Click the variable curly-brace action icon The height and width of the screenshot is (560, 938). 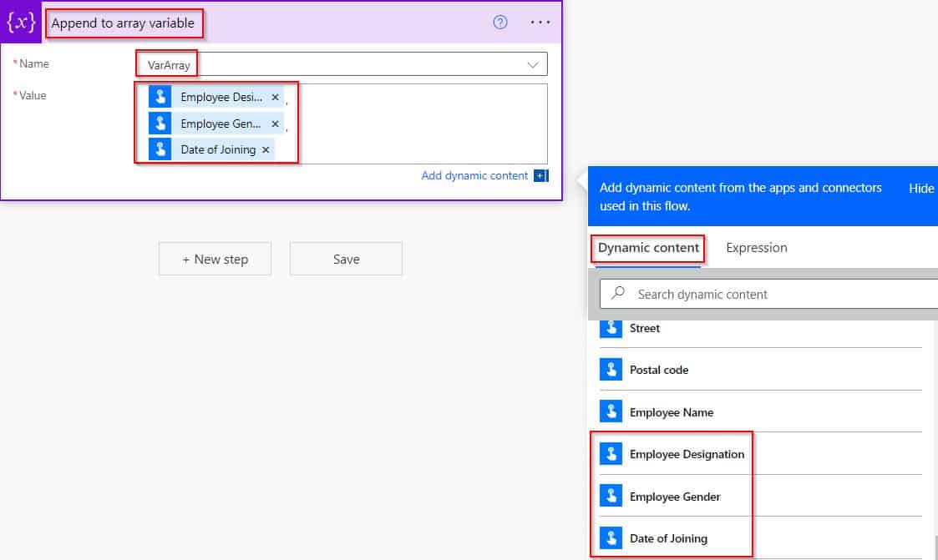coord(21,22)
